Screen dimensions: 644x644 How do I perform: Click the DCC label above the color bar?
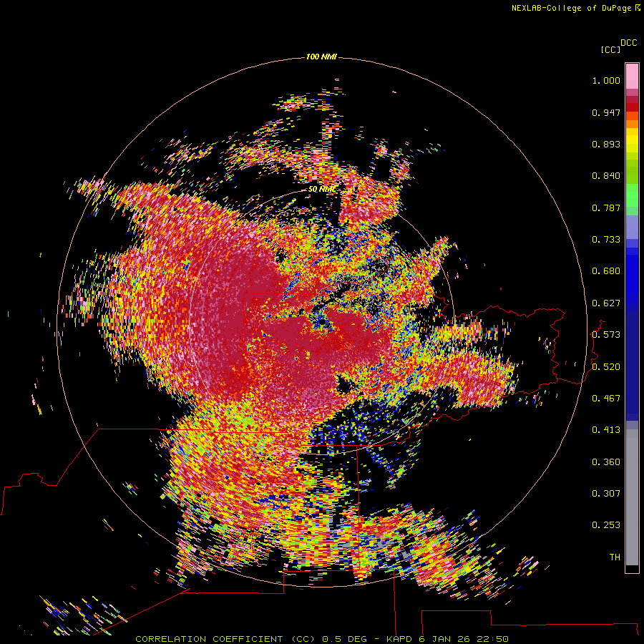628,43
